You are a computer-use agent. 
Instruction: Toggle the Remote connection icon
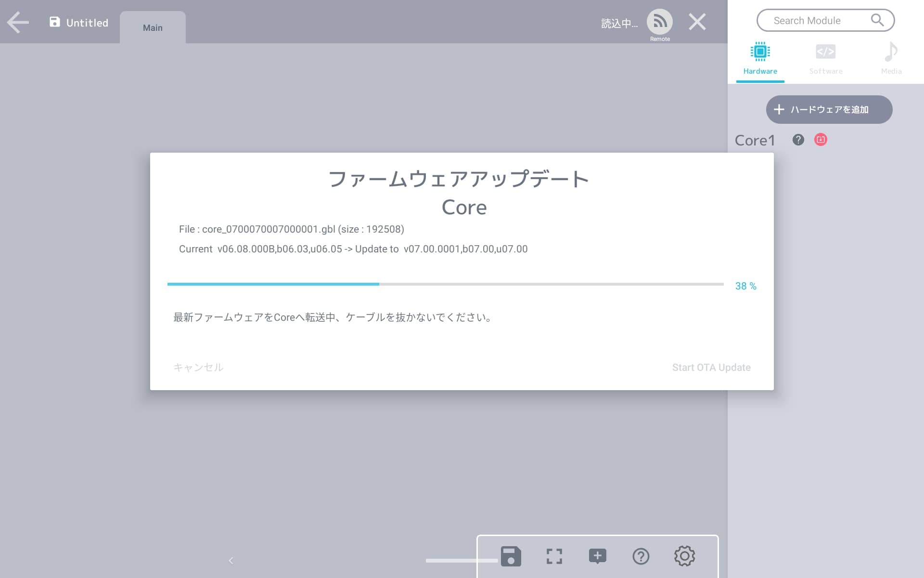(x=659, y=22)
